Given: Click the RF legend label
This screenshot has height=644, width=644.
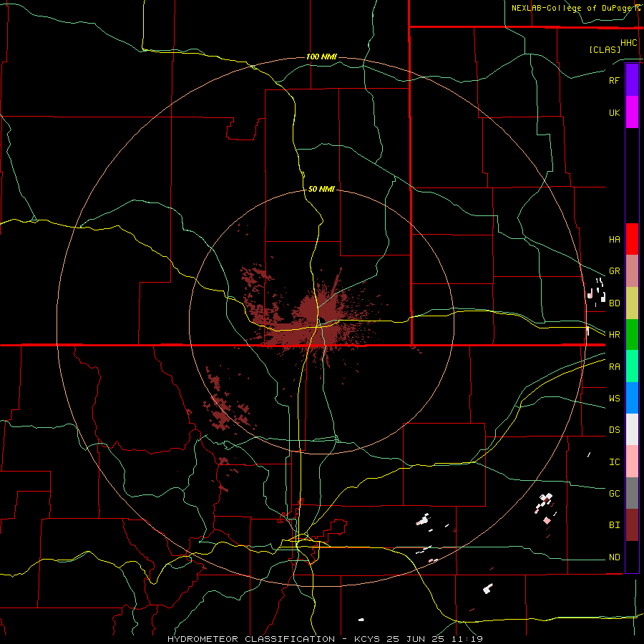Looking at the screenshot, I should [614, 80].
